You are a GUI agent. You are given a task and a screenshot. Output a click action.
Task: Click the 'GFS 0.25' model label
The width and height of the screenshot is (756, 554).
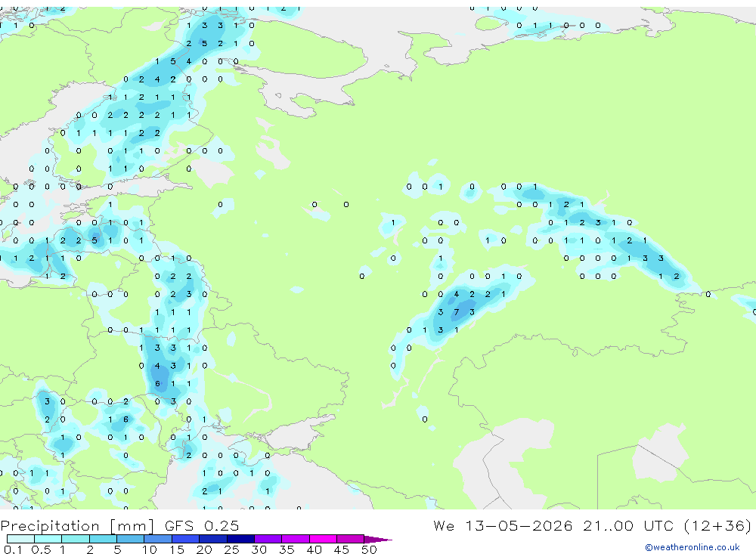coord(202,525)
